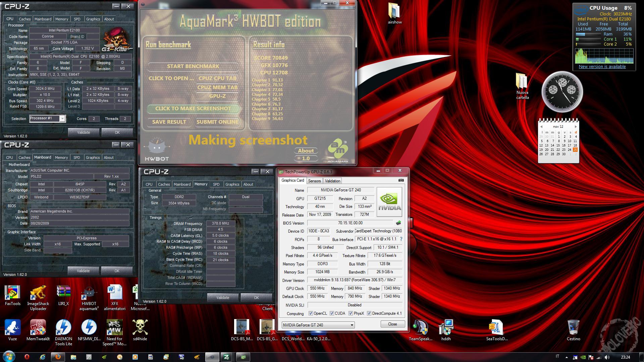
Task: Click Validate in CPU-Z CPU window
Action: [84, 132]
